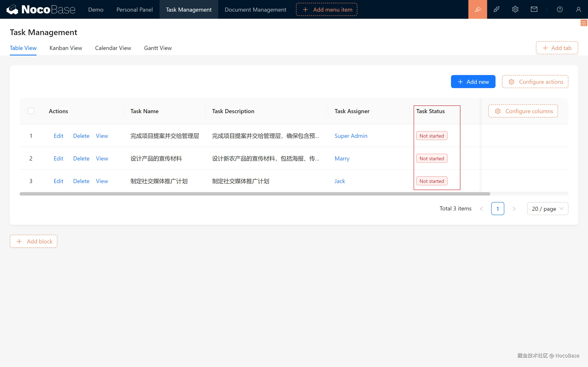Click Edit link for task row 2

[x=58, y=158]
